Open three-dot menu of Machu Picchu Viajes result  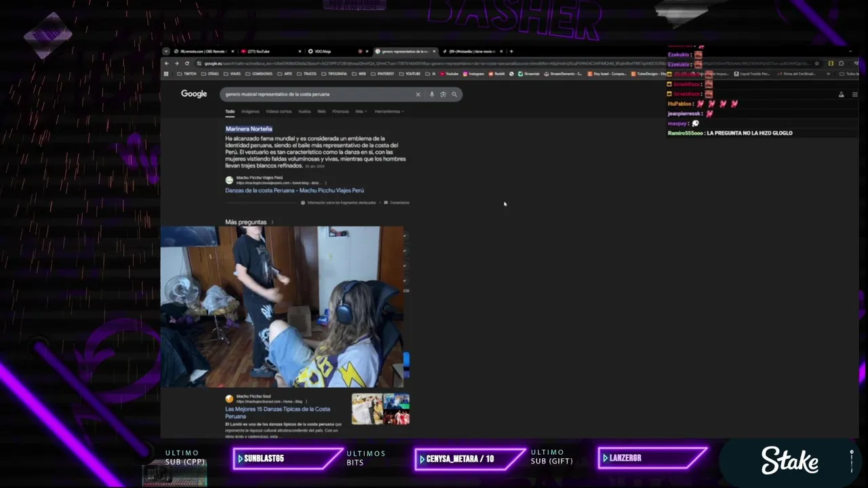325,183
